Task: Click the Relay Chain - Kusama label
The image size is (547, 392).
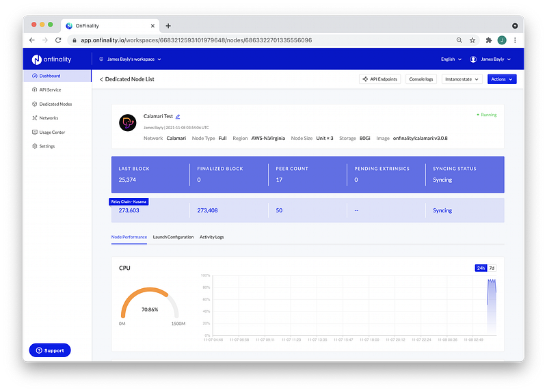Action: click(129, 201)
